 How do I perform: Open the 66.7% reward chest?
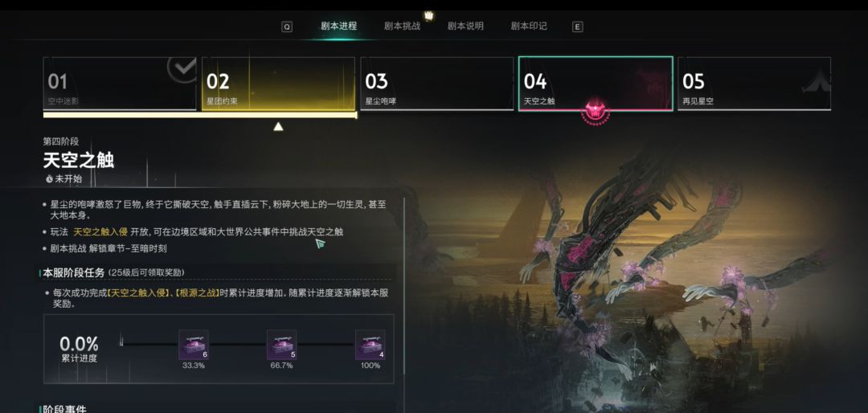click(x=282, y=345)
